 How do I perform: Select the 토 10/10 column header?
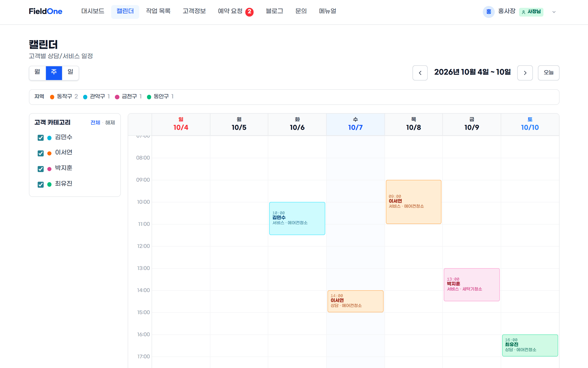click(x=530, y=124)
